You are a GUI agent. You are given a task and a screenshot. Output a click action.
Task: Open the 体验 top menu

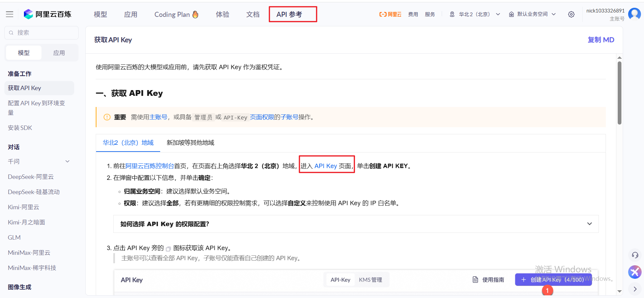[x=223, y=15]
